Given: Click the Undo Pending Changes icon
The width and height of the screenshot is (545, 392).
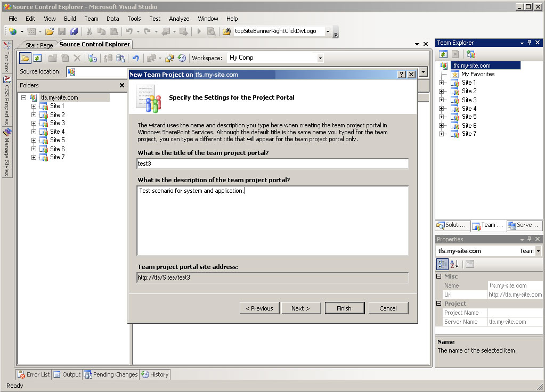Looking at the screenshot, I should 135,59.
